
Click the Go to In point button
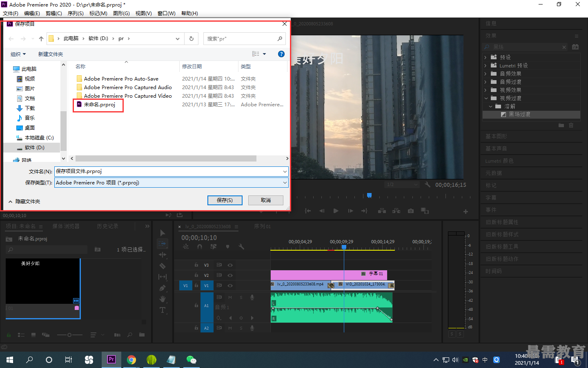[x=308, y=211]
